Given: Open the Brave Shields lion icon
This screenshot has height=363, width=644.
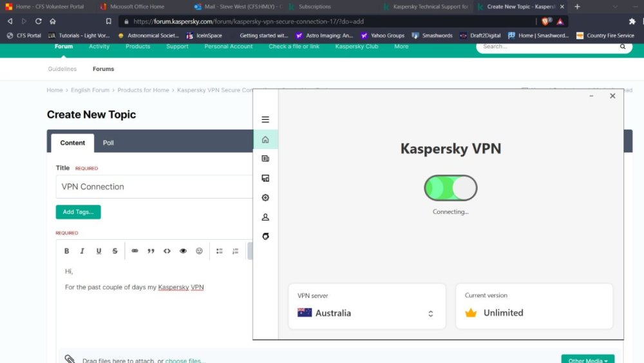Looking at the screenshot, I should pos(546,21).
